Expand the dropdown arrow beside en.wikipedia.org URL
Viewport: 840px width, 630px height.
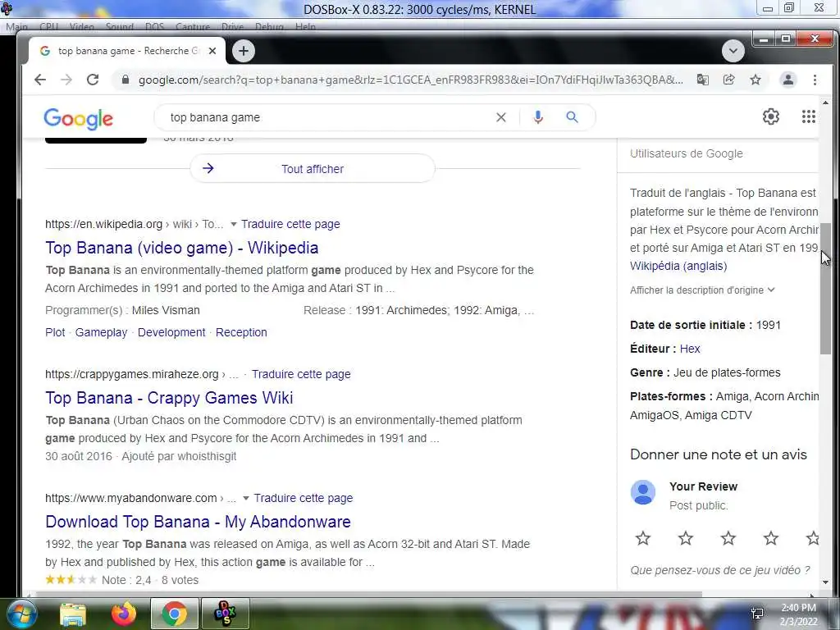click(234, 225)
